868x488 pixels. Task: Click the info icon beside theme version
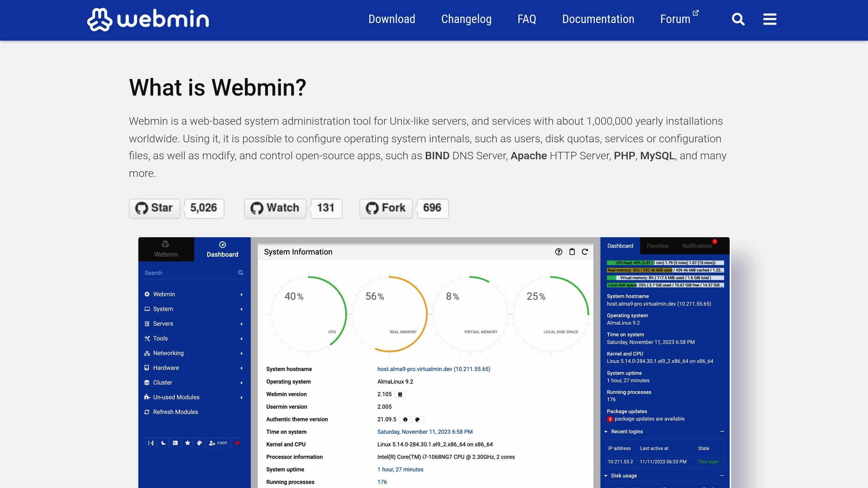(x=405, y=419)
